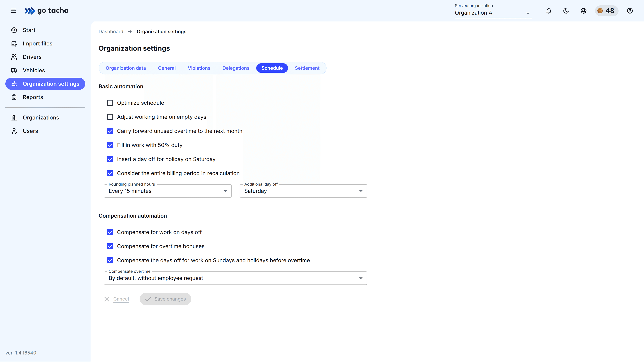The image size is (644, 362).
Task: Open the Violations tab
Action: [x=199, y=68]
